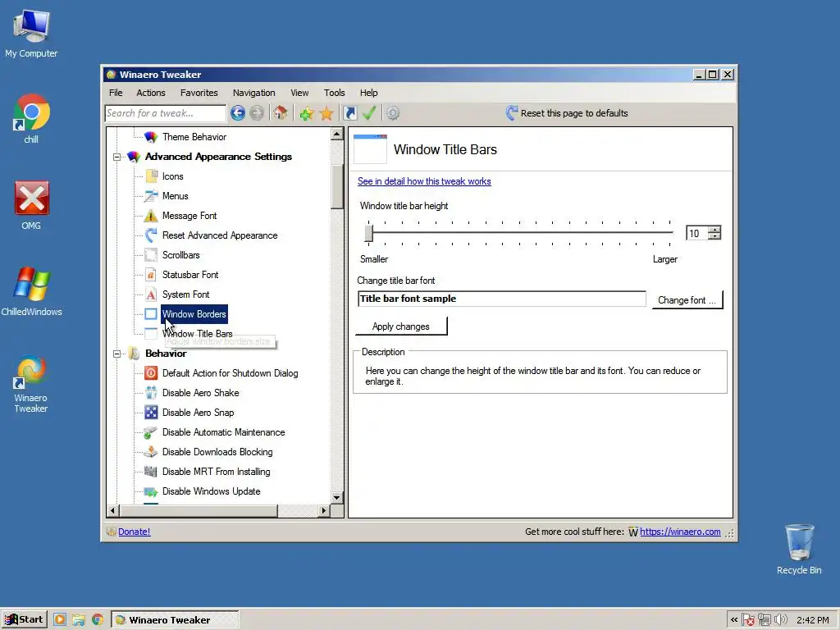
Task: Select System Font tree item
Action: coord(185,294)
